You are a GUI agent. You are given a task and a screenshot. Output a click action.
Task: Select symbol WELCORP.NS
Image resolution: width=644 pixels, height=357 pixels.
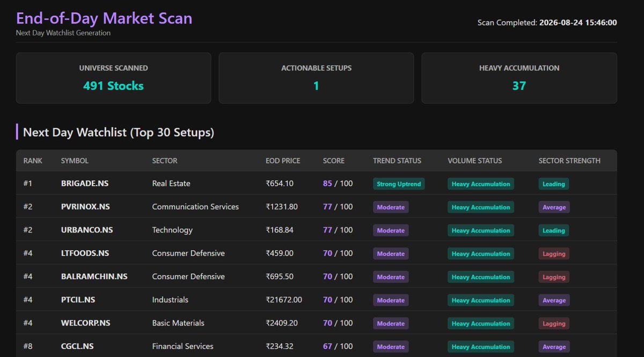(x=85, y=323)
